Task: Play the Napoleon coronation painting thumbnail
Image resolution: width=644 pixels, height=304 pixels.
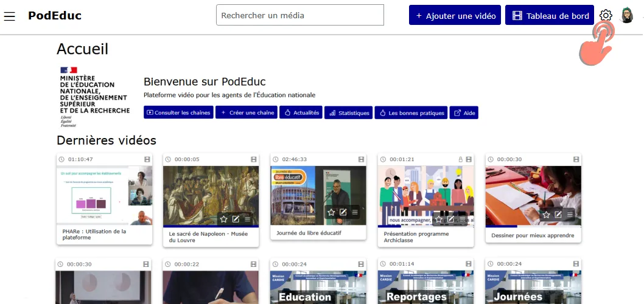Action: coord(211,196)
